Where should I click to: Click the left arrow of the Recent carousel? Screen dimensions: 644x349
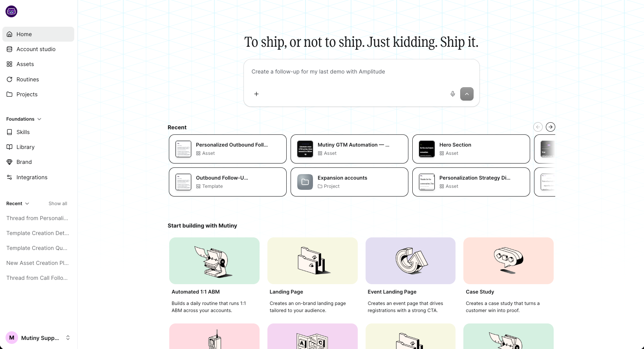coord(538,127)
